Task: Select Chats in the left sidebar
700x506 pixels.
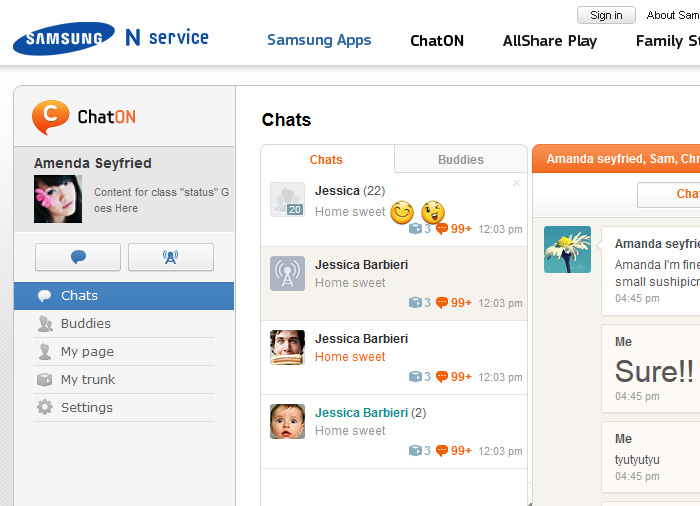Action: point(124,296)
